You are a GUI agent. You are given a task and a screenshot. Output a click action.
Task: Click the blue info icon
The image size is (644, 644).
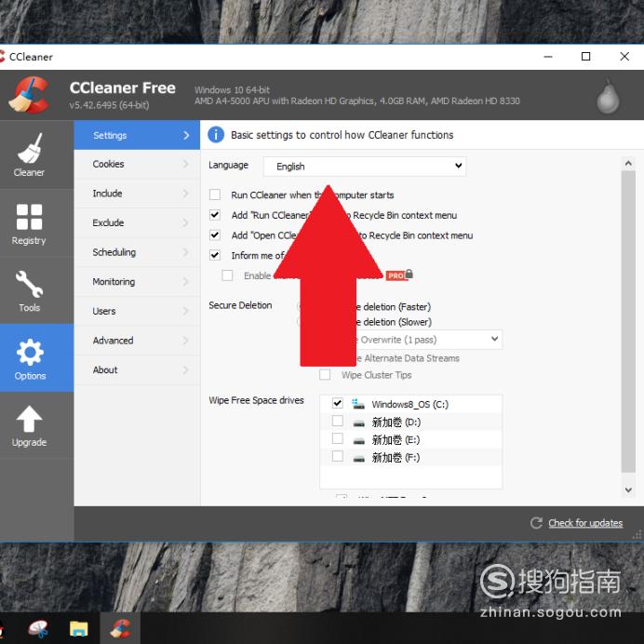[x=216, y=135]
